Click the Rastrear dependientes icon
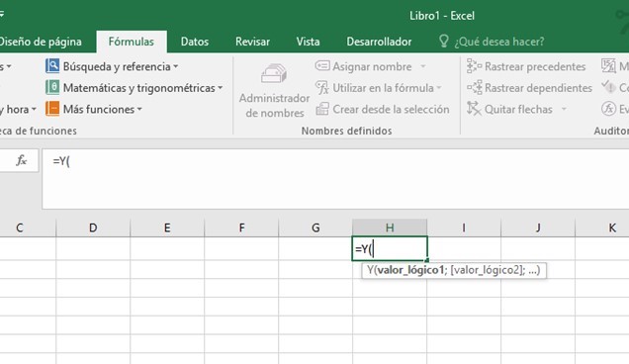The height and width of the screenshot is (364, 629). (x=474, y=87)
